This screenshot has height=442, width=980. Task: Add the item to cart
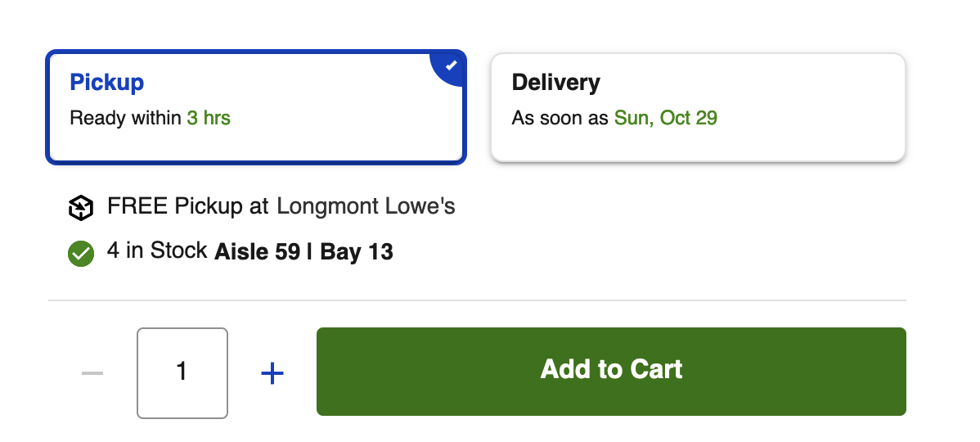610,372
